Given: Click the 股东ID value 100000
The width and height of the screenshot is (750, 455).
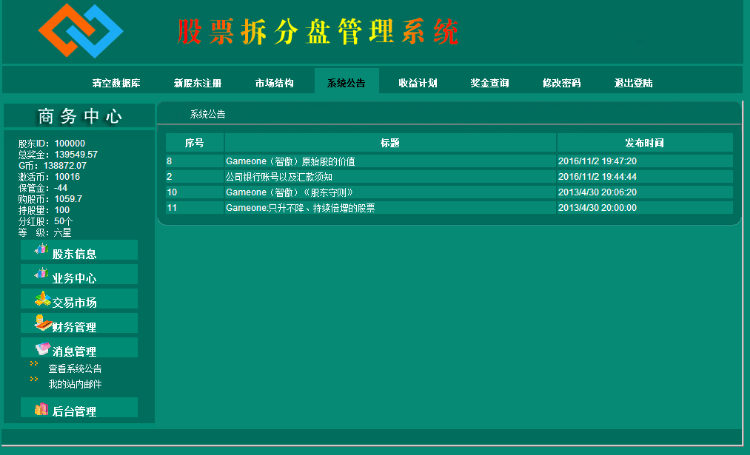Looking at the screenshot, I should [70, 144].
